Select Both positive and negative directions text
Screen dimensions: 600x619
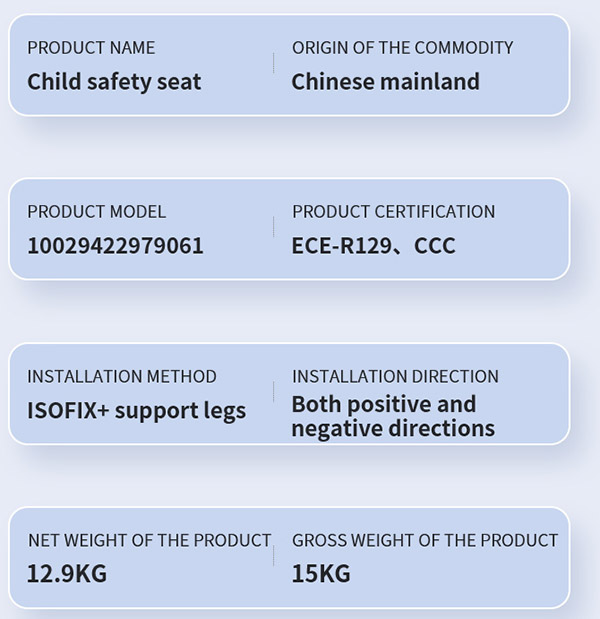tap(392, 417)
